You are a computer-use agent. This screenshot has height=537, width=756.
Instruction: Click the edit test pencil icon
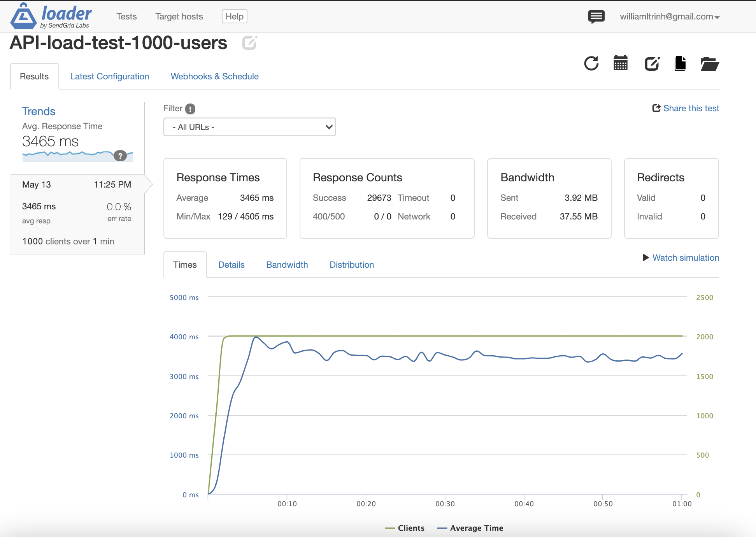click(652, 63)
